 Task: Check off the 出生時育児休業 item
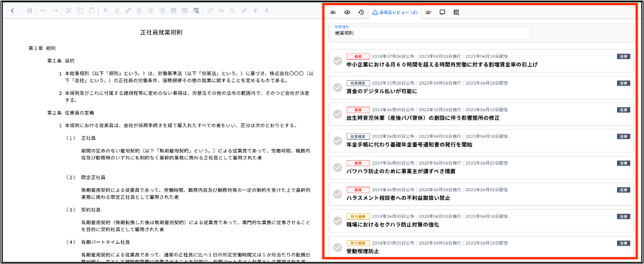coord(338,114)
